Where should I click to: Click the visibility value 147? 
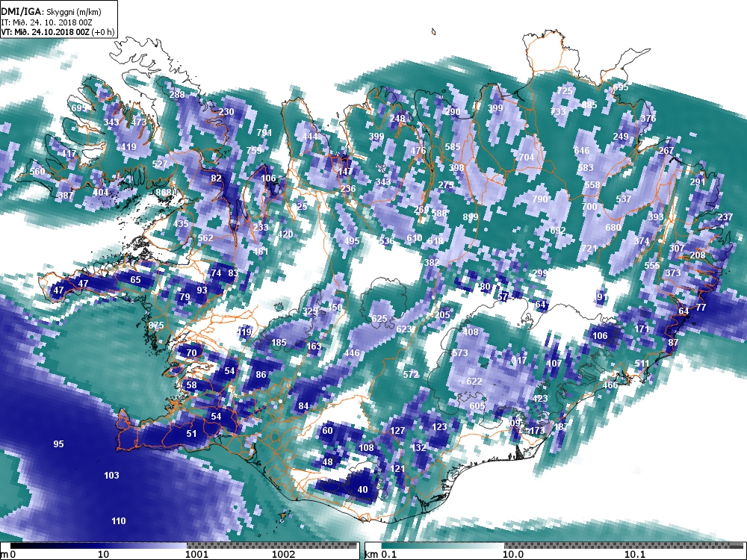[345, 172]
